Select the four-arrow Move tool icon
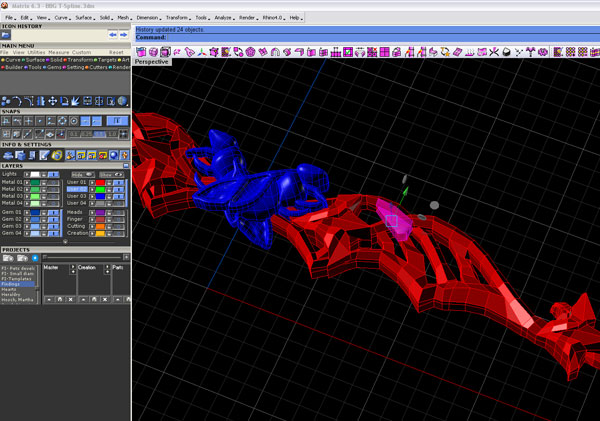 click(x=52, y=101)
